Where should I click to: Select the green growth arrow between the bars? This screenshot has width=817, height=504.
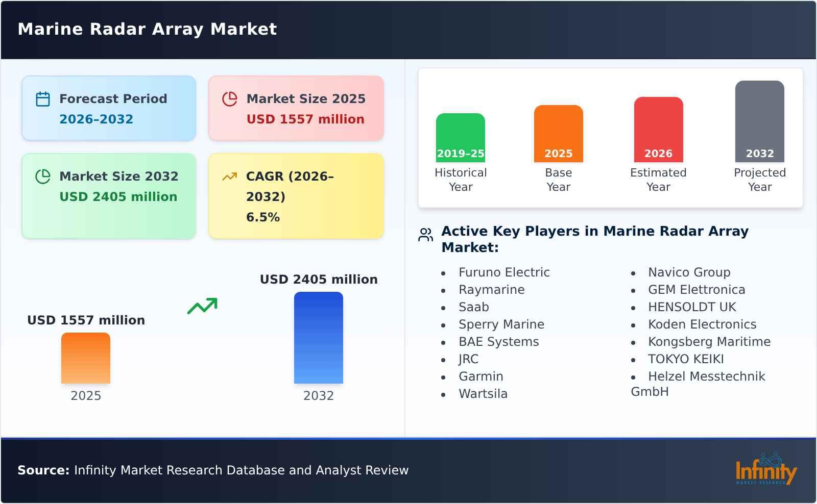point(202,306)
